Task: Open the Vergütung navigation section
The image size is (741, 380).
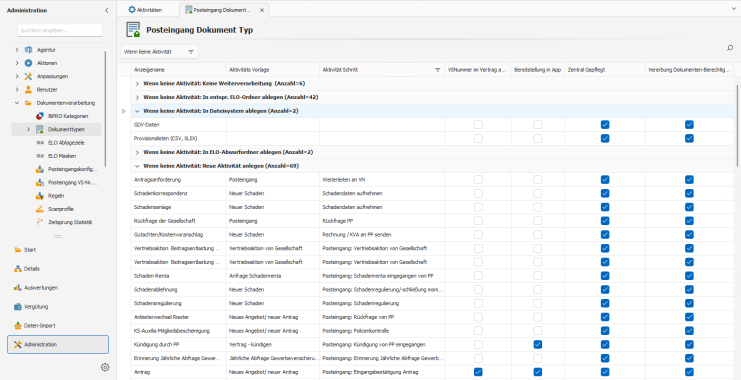Action: pos(58,306)
